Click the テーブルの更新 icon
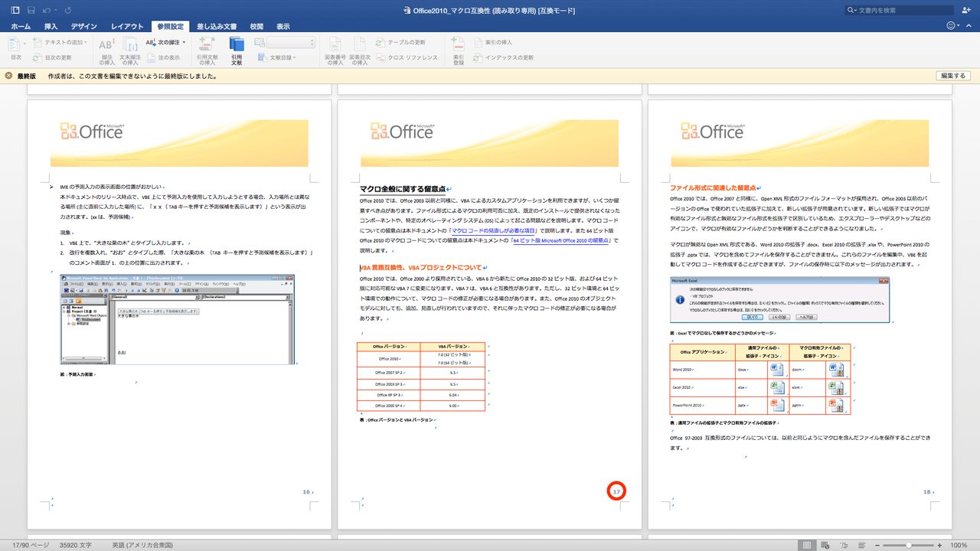 point(381,42)
